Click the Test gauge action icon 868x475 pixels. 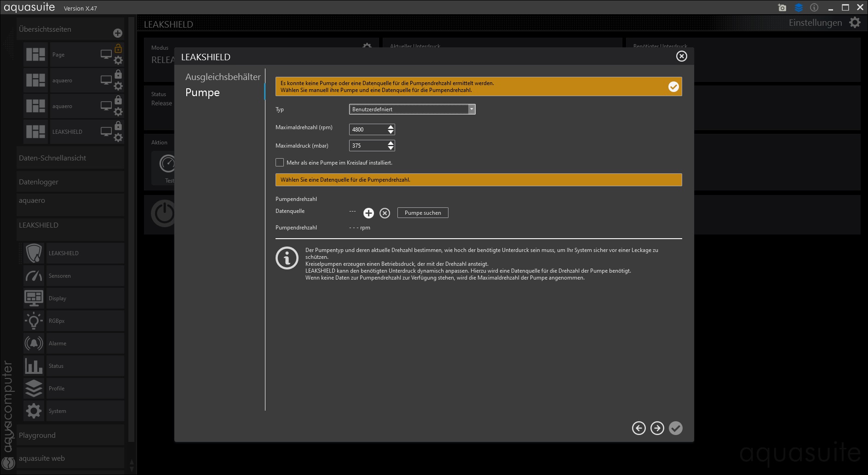coord(167,164)
